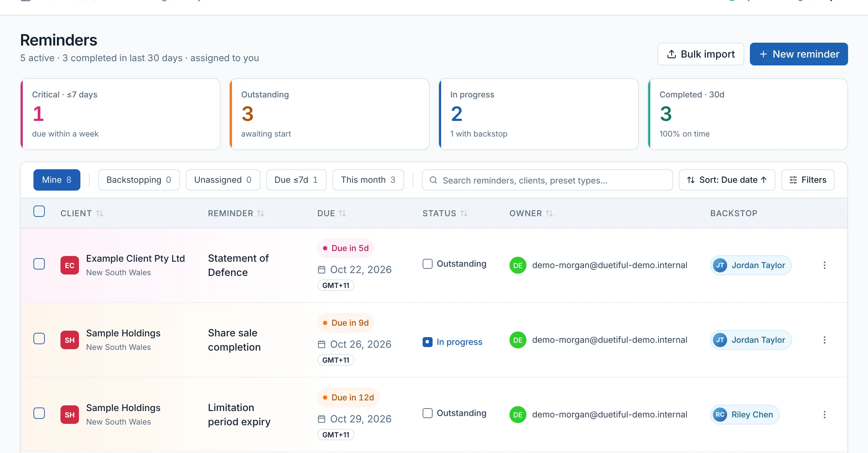
Task: Sort by the Owner column arrows
Action: pos(549,213)
